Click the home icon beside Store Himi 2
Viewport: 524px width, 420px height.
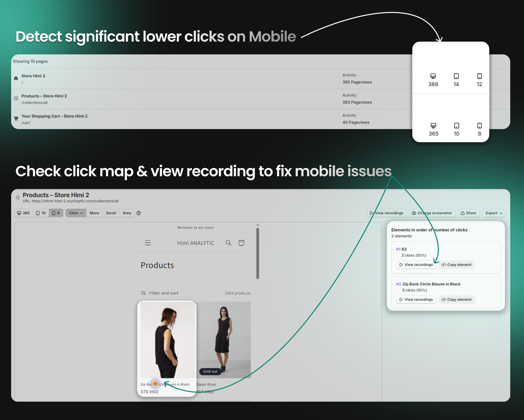click(x=15, y=78)
